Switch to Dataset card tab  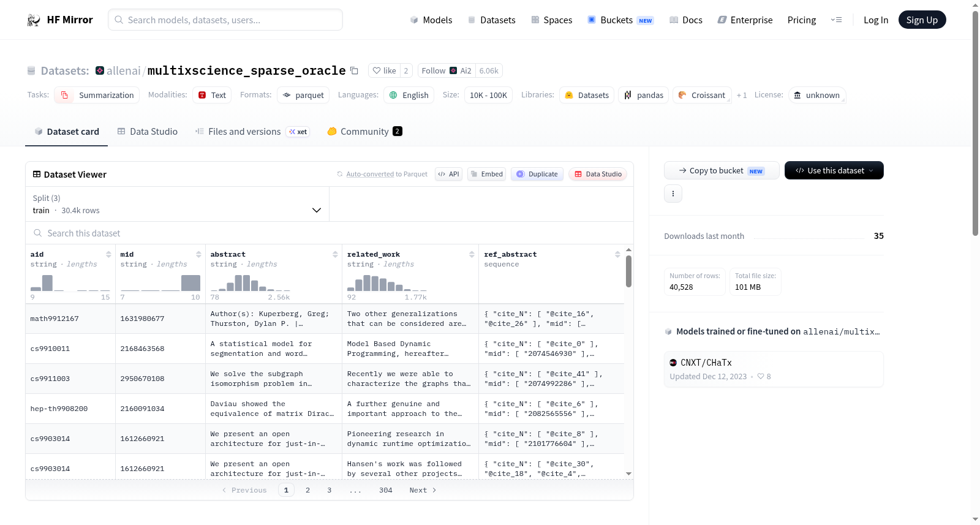pyautogui.click(x=67, y=132)
